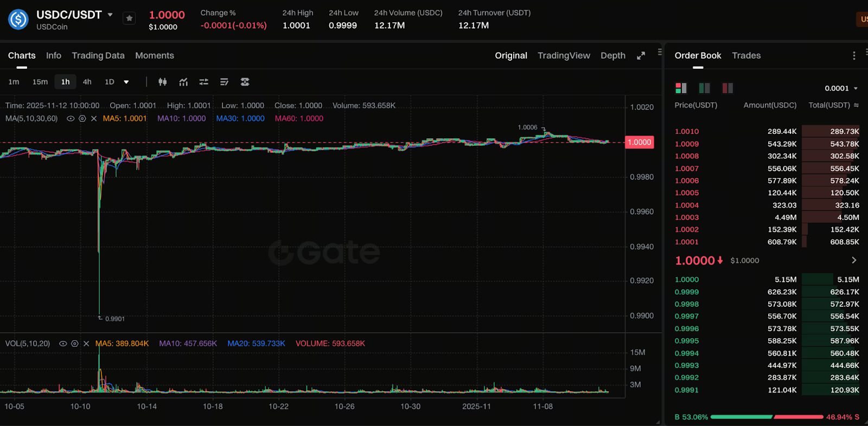This screenshot has height=426, width=868.
Task: Click the chevron next to the mid price
Action: coord(854,260)
